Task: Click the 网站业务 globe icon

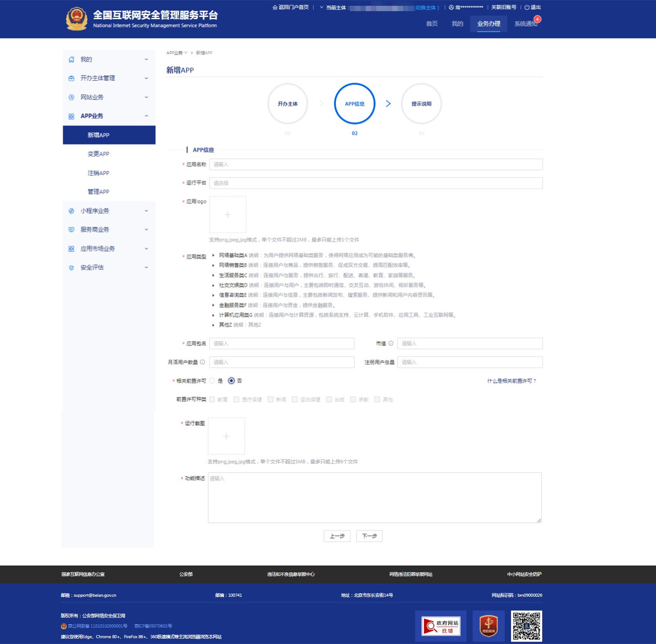Action: point(71,97)
